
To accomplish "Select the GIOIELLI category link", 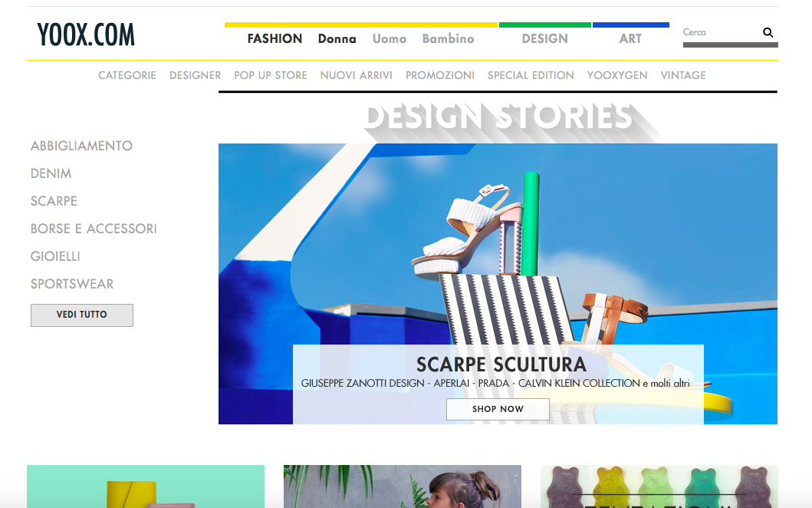I will coord(55,256).
